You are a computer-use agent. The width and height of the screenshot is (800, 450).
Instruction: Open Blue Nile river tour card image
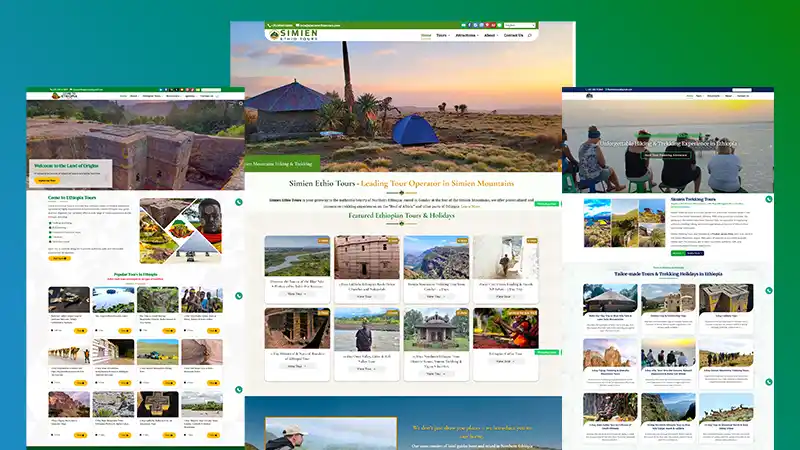click(297, 256)
